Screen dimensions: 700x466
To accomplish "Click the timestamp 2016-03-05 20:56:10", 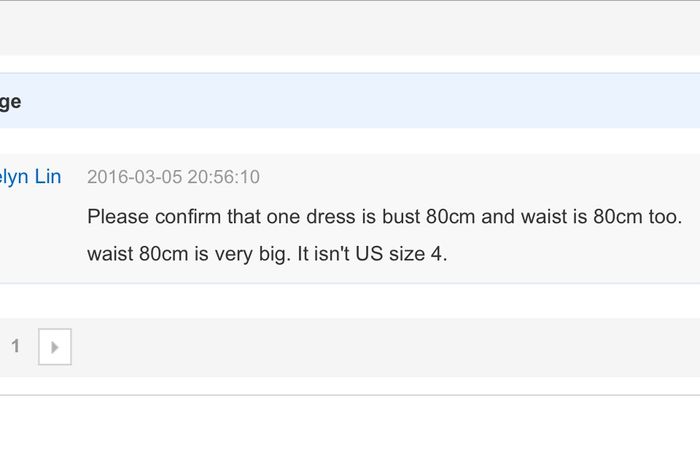I will coord(173,177).
